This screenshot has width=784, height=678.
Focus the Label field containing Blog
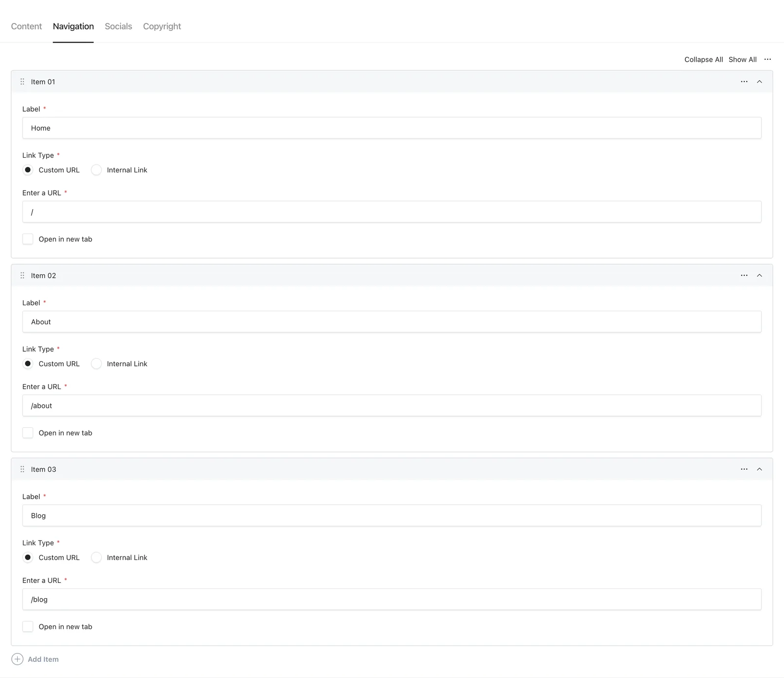tap(392, 515)
